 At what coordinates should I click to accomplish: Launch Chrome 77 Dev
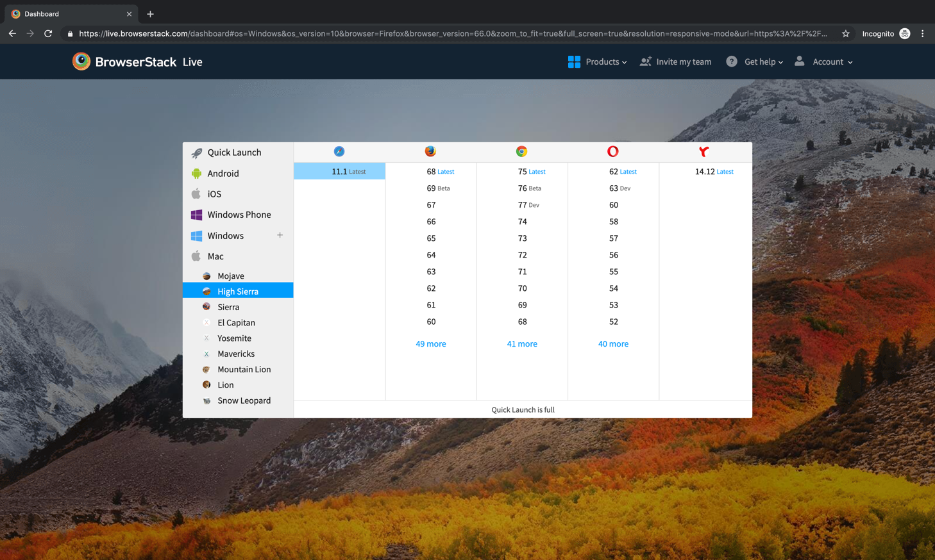pyautogui.click(x=522, y=205)
